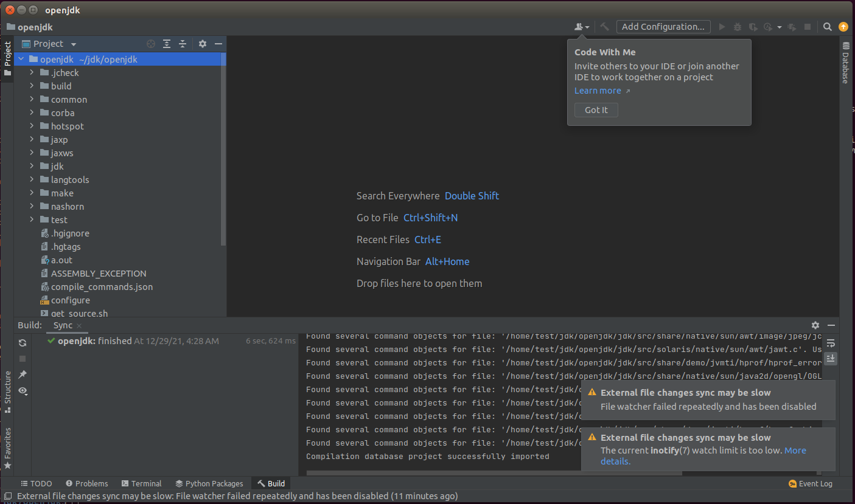Screen dimensions: 855x504
Task: Open profiler run dropdown arrow in toolbar
Action: [x=780, y=27]
